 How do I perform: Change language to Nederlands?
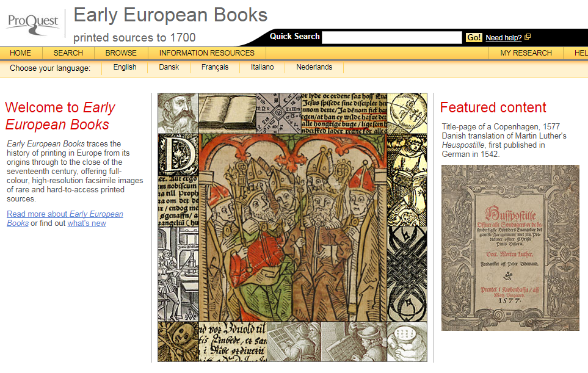click(x=314, y=67)
